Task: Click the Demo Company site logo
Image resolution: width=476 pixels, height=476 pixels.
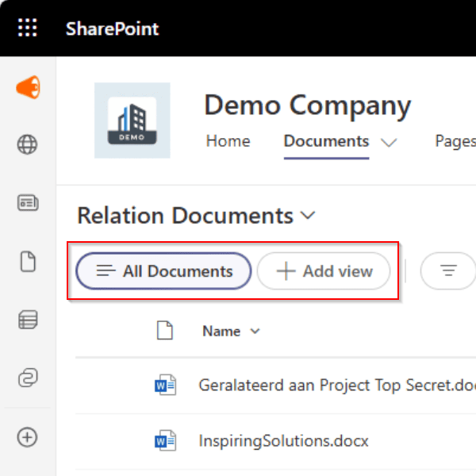Action: (132, 121)
